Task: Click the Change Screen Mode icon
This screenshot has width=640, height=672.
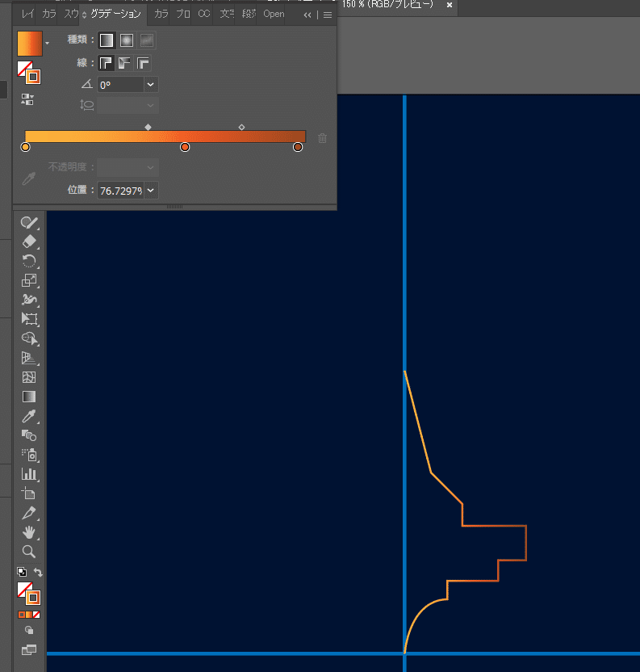Action: click(29, 649)
